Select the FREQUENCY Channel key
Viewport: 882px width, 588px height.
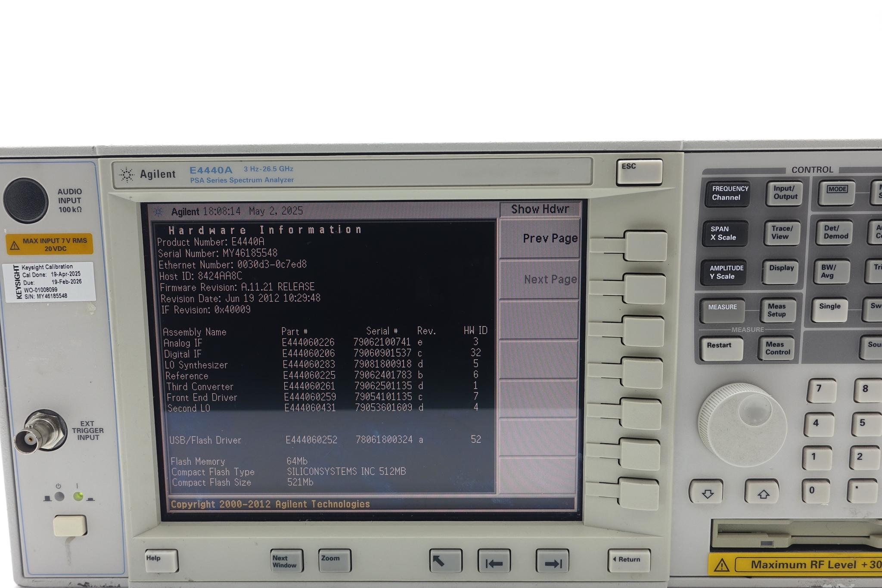pos(727,193)
